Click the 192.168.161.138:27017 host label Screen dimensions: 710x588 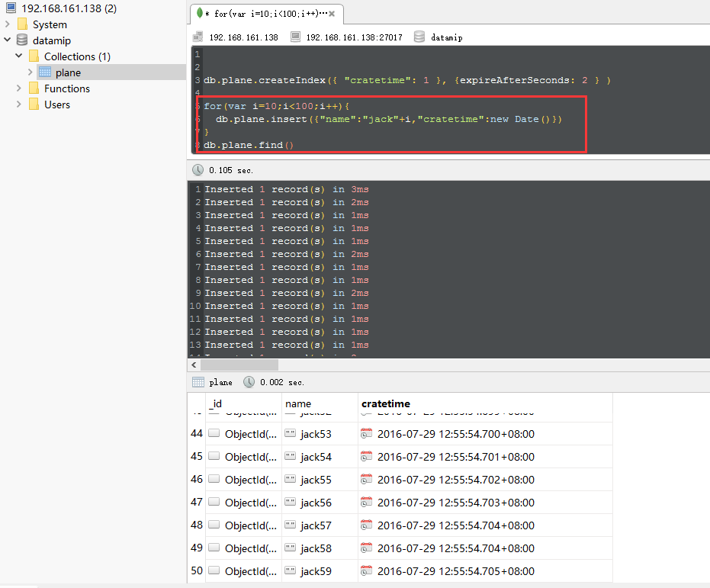[x=354, y=37]
